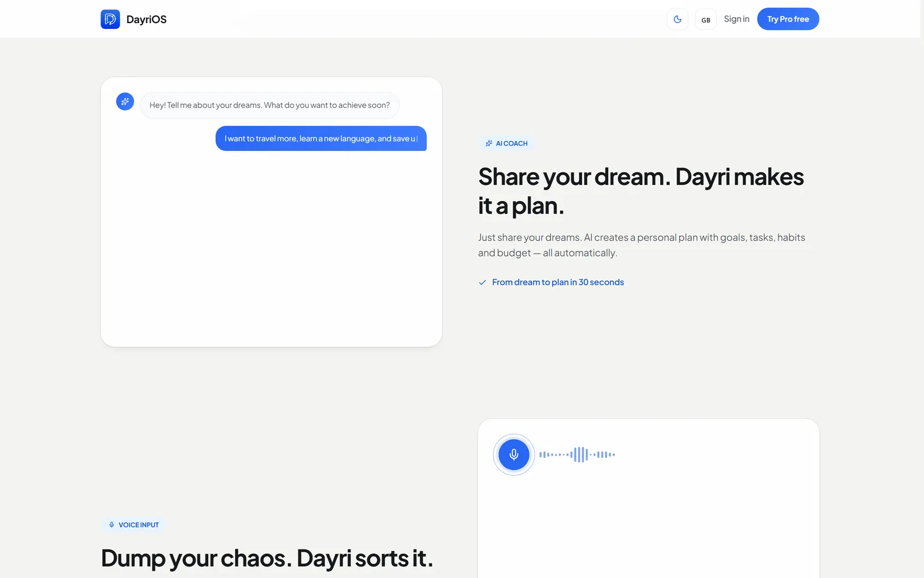Click the Try Pro free button

point(788,19)
